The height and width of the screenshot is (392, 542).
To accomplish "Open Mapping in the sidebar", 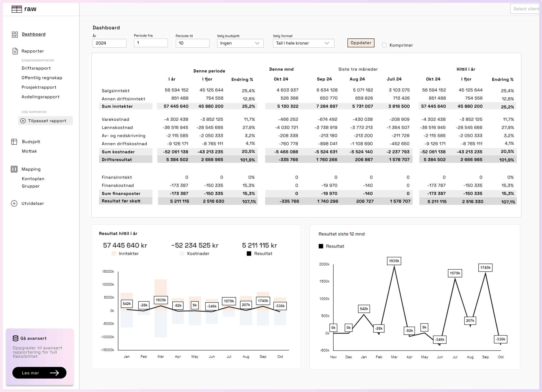I will point(31,169).
